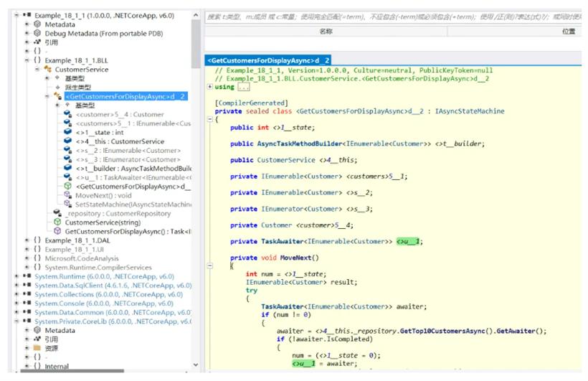This screenshot has width=588, height=381.
Task: Switch to the <GetCustomersForDisplayAsync>d__2 code tab
Action: [x=268, y=60]
